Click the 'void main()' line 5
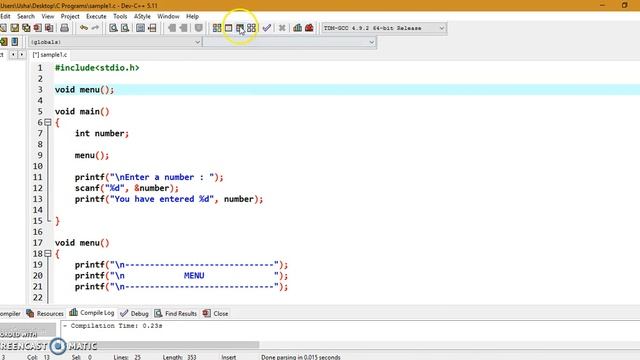The width and height of the screenshot is (640, 360). (x=82, y=111)
